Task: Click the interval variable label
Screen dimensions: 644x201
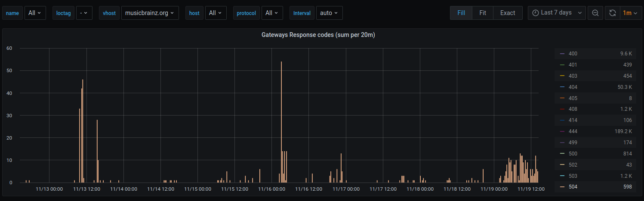Action: coord(302,13)
